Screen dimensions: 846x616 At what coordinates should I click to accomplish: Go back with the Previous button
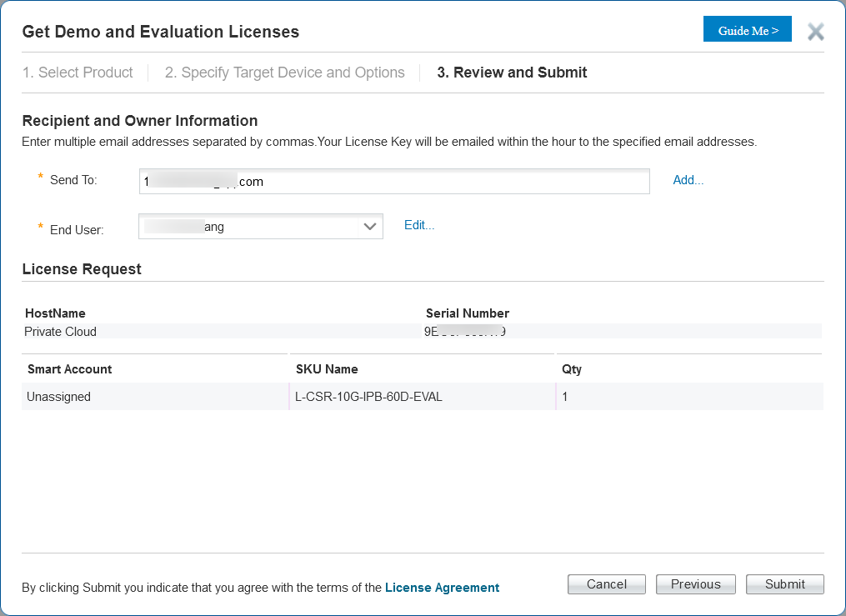[695, 584]
